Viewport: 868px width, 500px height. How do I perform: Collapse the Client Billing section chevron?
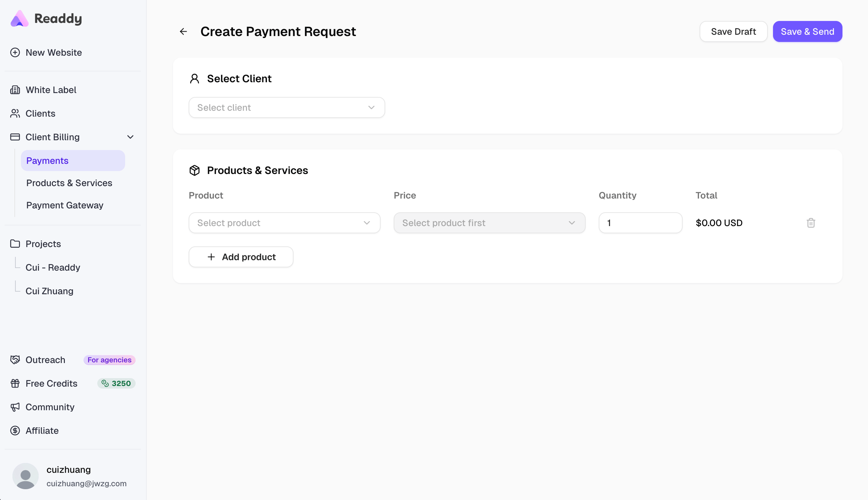pos(130,137)
